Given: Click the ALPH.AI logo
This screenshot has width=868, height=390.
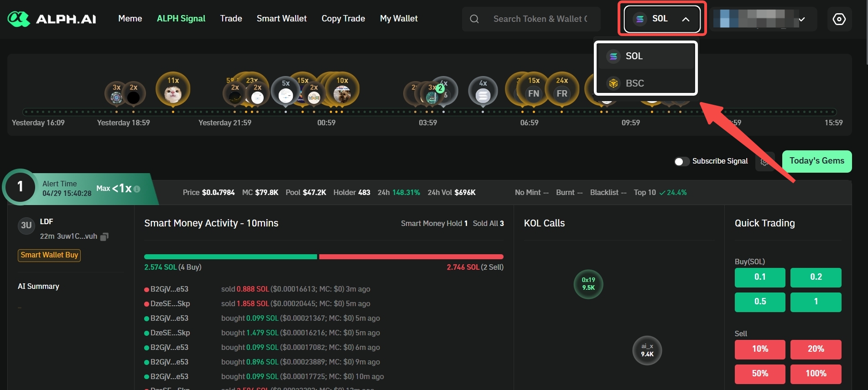Looking at the screenshot, I should pos(52,19).
